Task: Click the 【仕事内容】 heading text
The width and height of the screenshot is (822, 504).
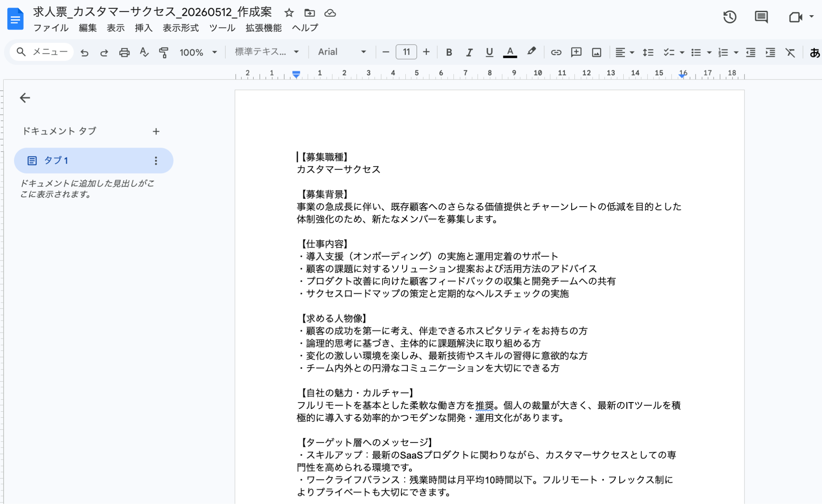Action: coord(324,244)
